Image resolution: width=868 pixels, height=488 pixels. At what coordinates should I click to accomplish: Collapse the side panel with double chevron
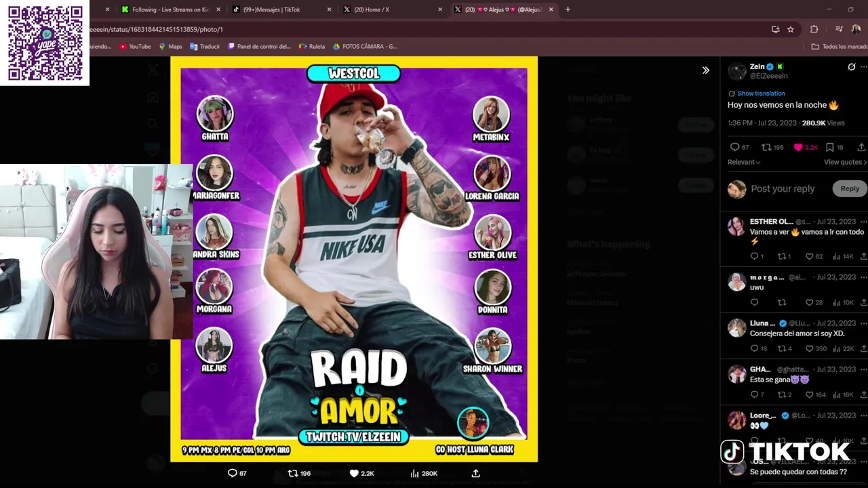tap(705, 70)
